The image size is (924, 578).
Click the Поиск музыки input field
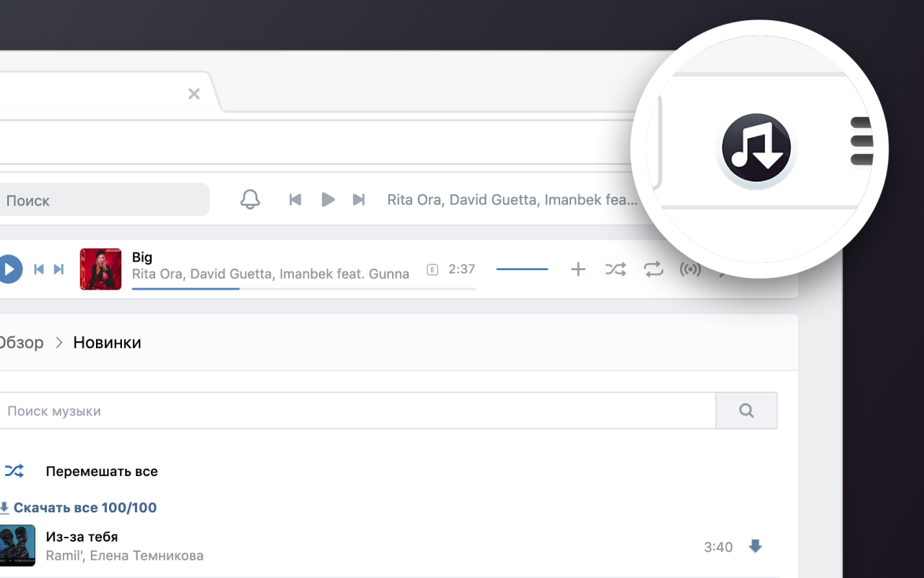coord(357,411)
